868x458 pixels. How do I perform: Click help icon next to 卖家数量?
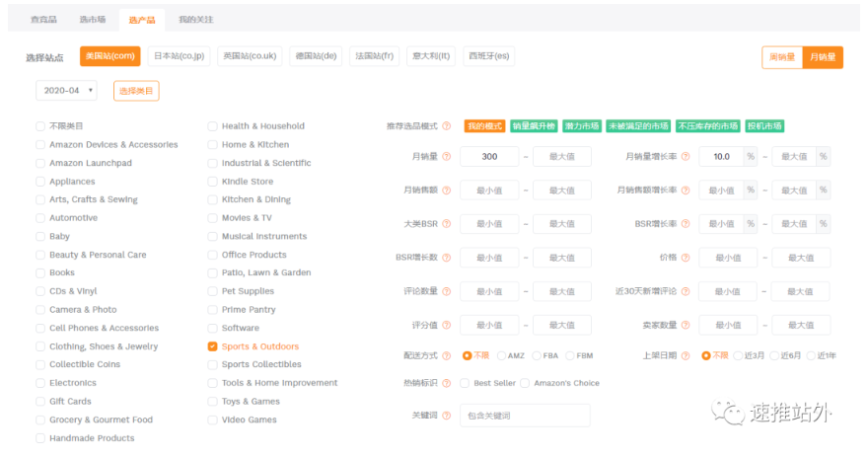point(686,325)
